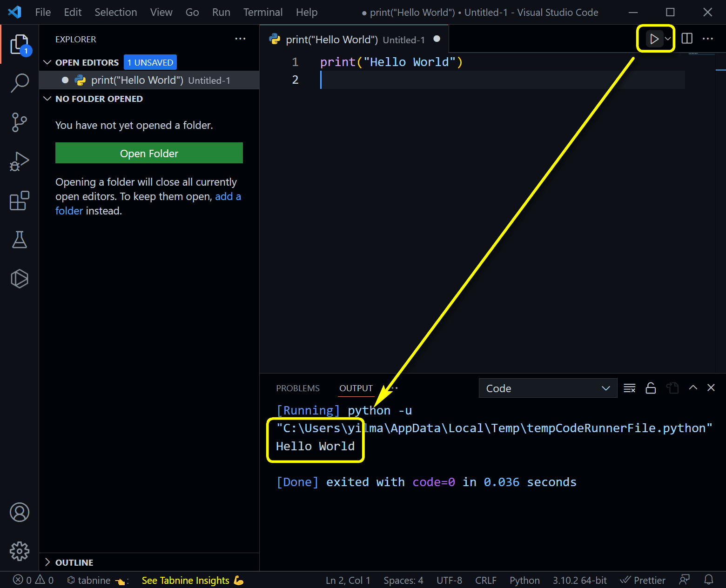
Task: Open the feedback icon in status bar
Action: tap(685, 580)
